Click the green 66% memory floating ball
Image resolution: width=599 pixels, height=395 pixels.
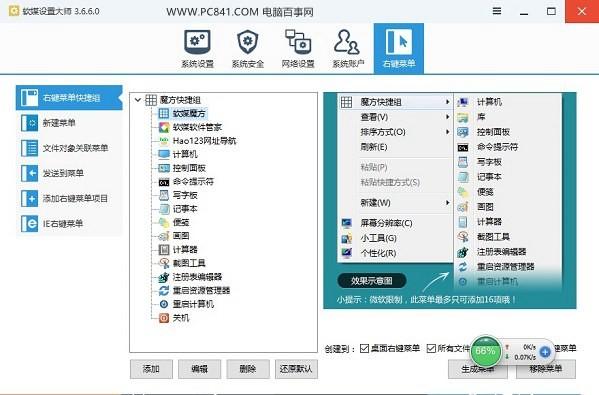pyautogui.click(x=485, y=351)
